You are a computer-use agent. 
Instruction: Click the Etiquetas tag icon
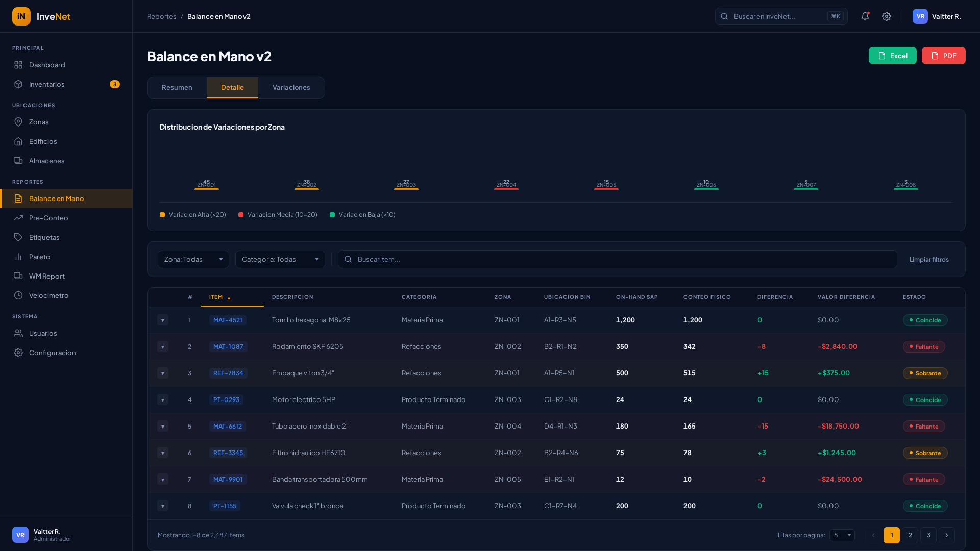[18, 237]
